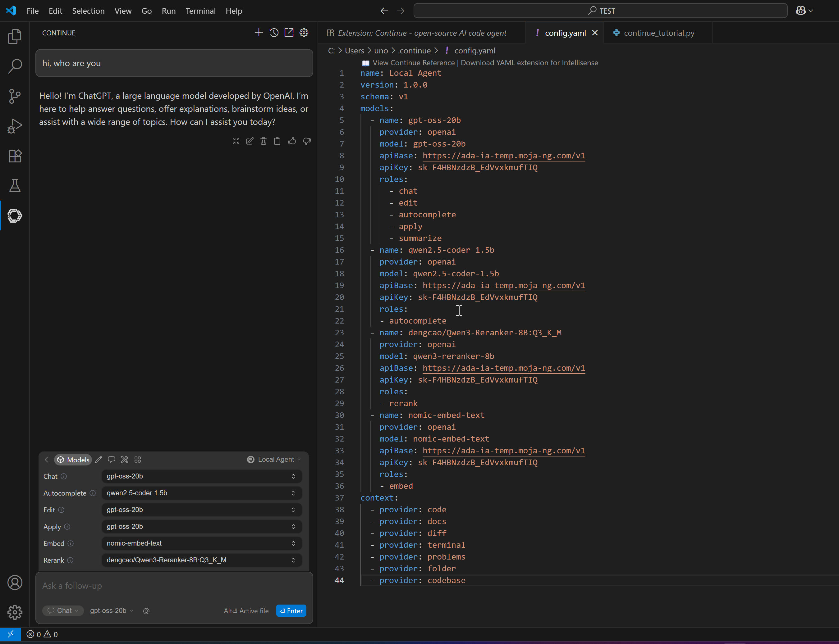
Task: Open Rerank model dropdown
Action: [201, 560]
